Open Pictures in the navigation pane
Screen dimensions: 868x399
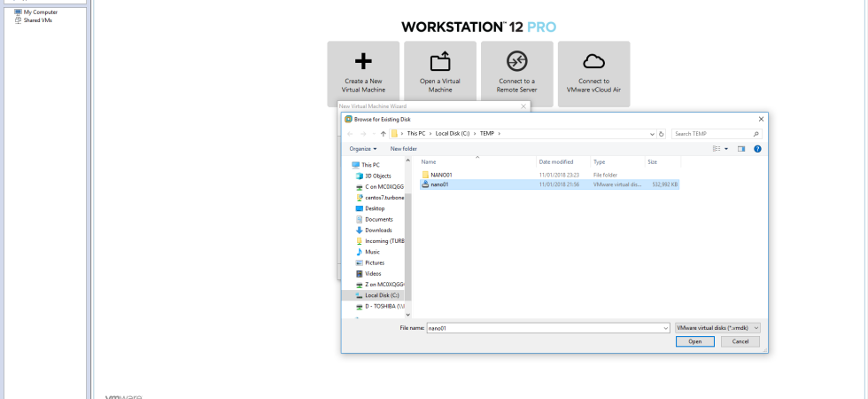[370, 262]
